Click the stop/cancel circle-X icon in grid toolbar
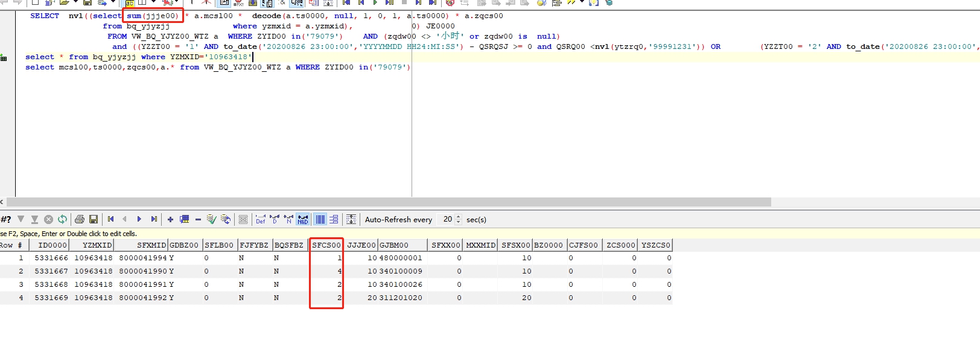The image size is (980, 349). point(48,219)
